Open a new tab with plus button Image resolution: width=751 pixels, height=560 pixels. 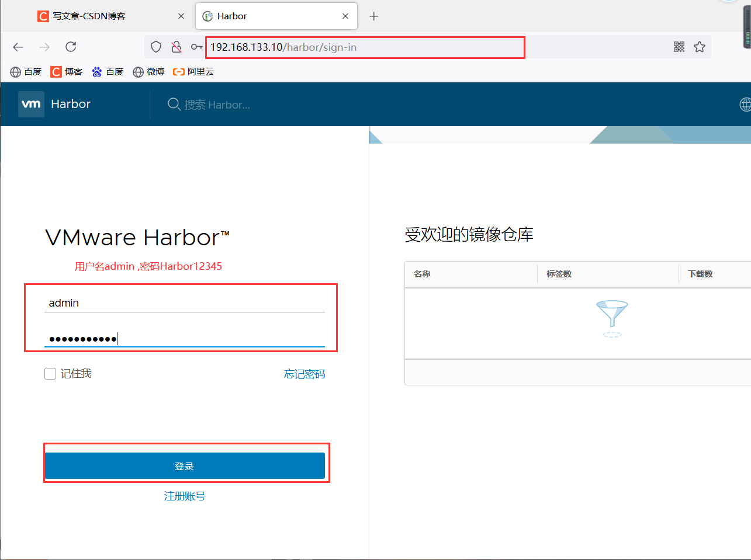(374, 16)
